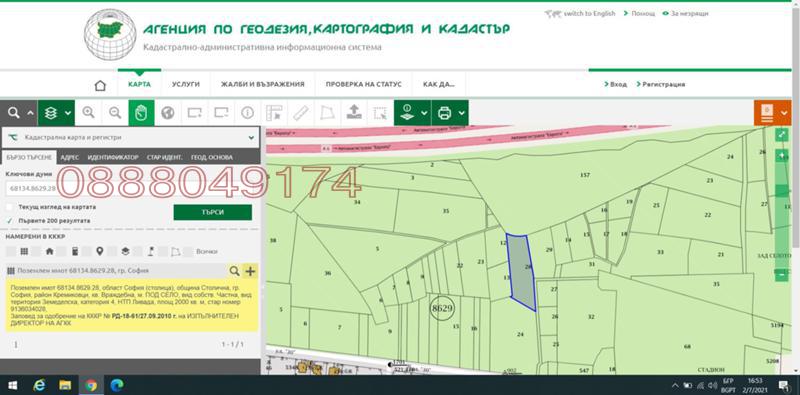Image resolution: width=800 pixels, height=395 pixels.
Task: Toggle the pan hand tool
Action: click(141, 113)
